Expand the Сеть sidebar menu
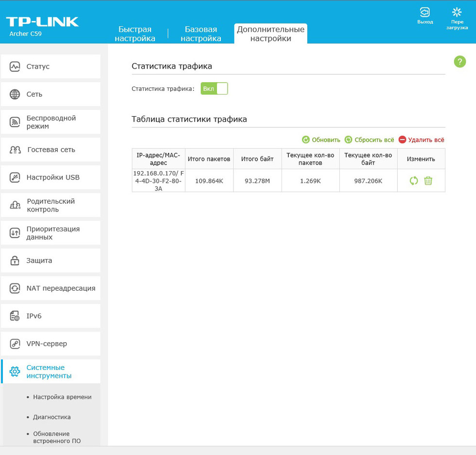The width and height of the screenshot is (476, 455). [51, 94]
